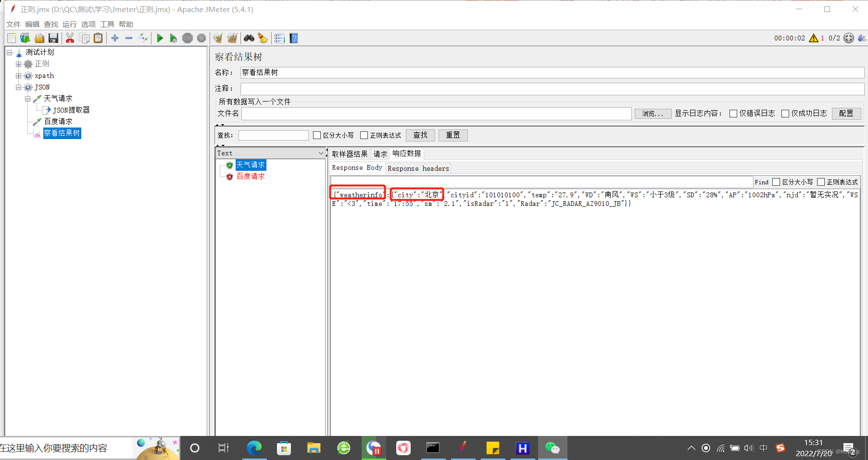Viewport: 868px width, 460px height.
Task: Open Microsoft Edge from the taskbar
Action: tap(254, 448)
